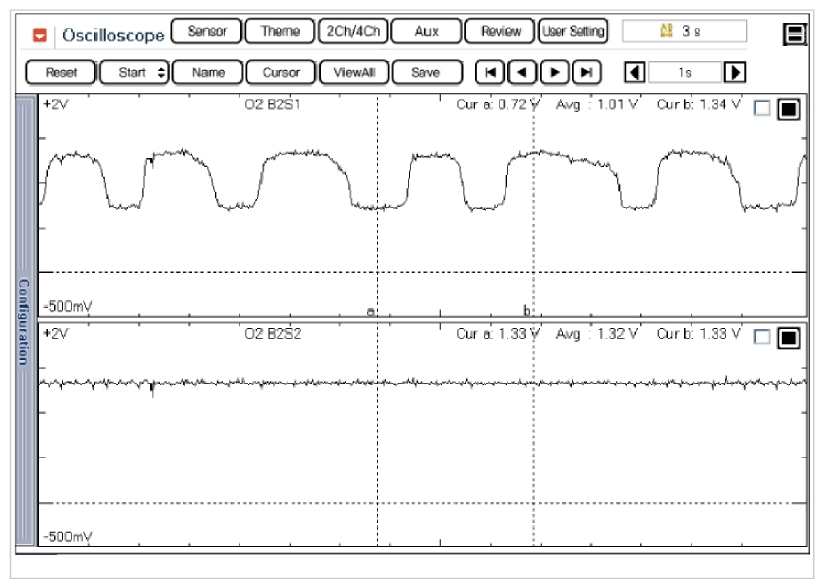Increase the 1s time base
This screenshot has height=588, width=824.
click(735, 72)
